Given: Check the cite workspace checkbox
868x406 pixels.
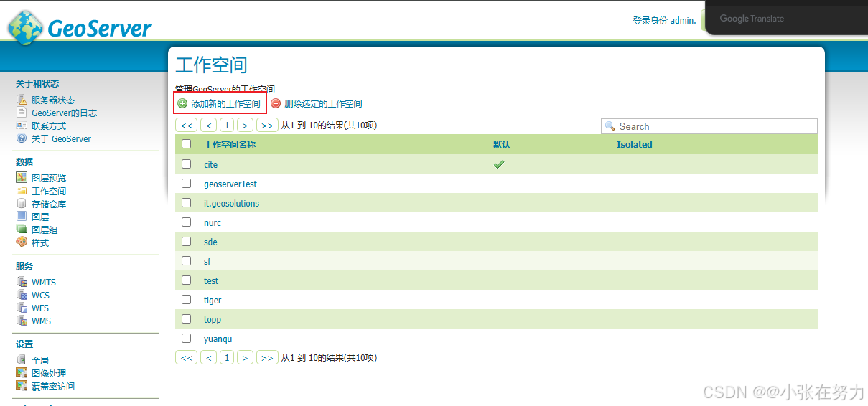Looking at the screenshot, I should 187,164.
